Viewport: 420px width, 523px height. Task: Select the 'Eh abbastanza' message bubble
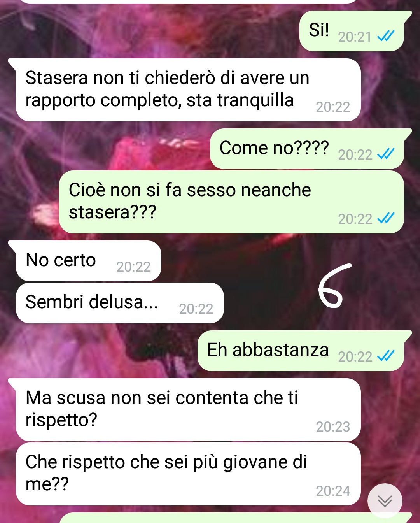(304, 351)
